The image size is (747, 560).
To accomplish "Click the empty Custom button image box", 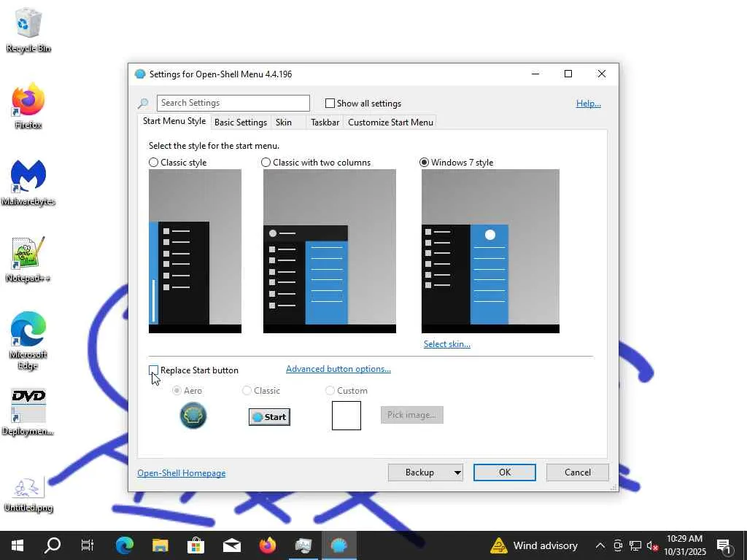I will (347, 415).
